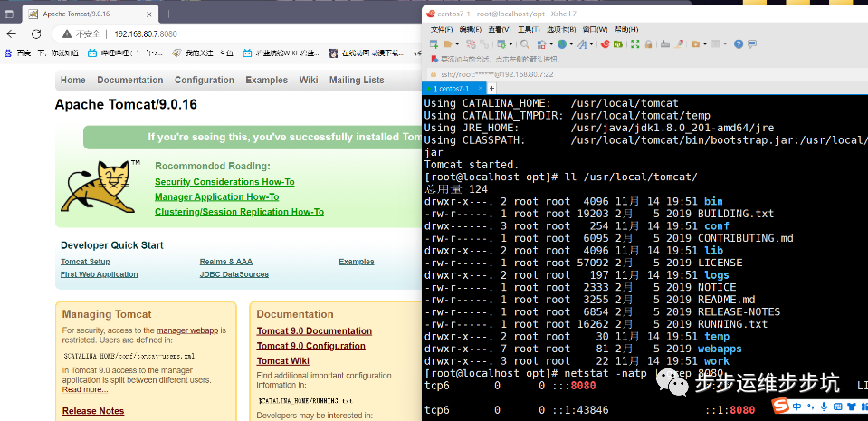Click the Transfer file icon in Xshell toolbar
The image size is (868, 421).
tap(541, 44)
